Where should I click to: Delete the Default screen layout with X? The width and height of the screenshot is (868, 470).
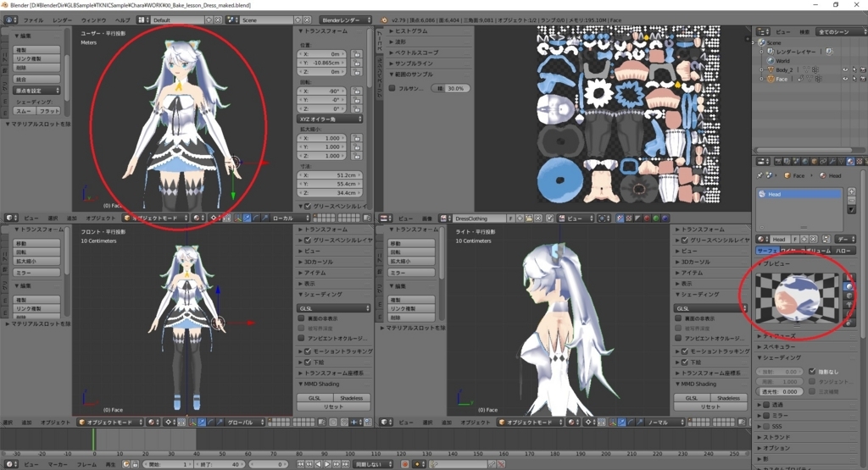(x=218, y=20)
